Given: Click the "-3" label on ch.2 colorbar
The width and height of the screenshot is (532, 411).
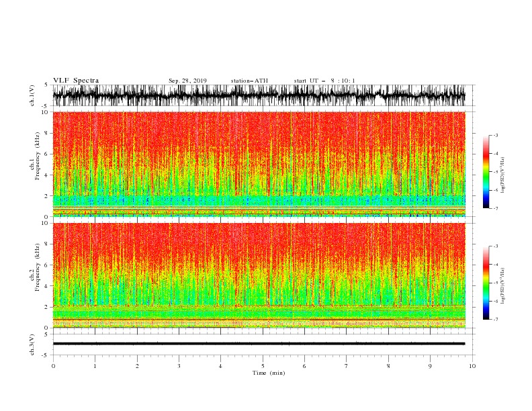Looking at the screenshot, I should [x=496, y=246].
